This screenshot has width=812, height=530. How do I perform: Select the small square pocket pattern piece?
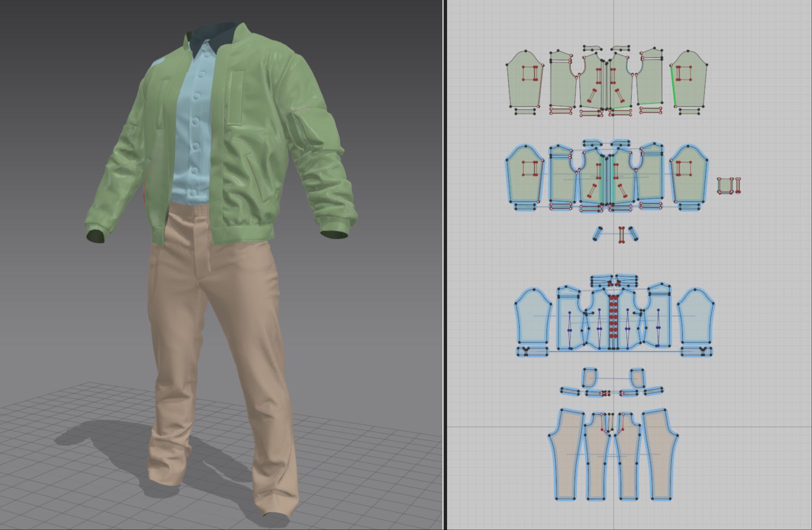pos(725,186)
